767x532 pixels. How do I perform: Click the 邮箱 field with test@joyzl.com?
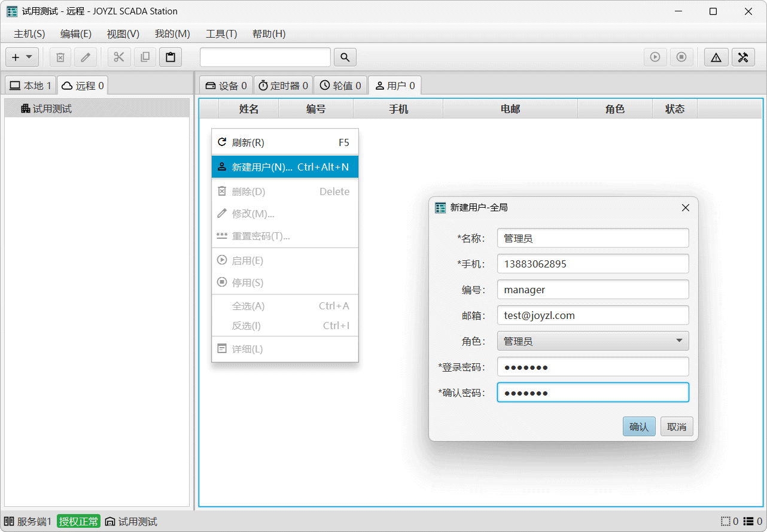[x=593, y=315]
